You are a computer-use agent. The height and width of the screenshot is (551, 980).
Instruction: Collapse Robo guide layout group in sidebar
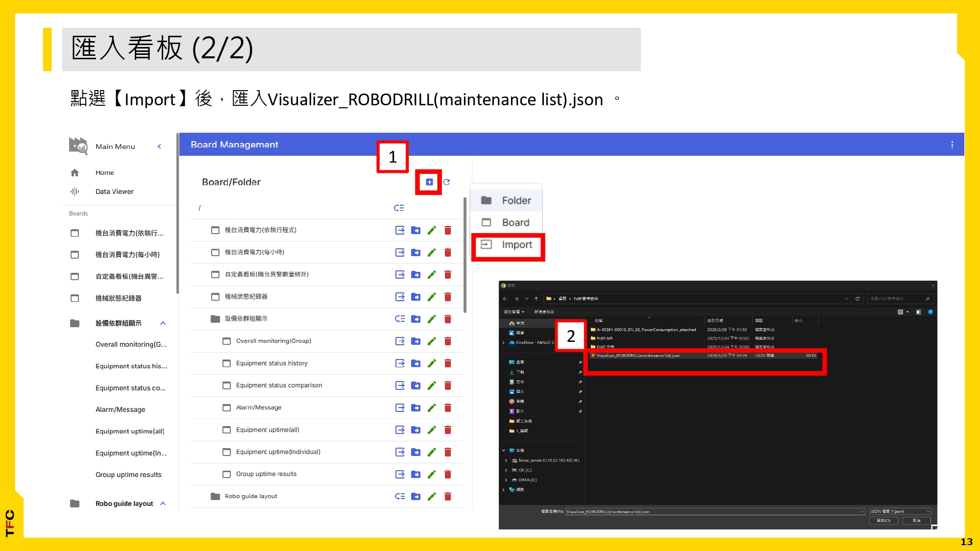coord(163,503)
